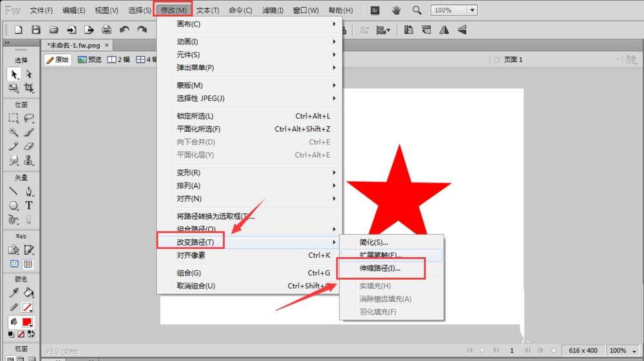The width and height of the screenshot is (644, 361).
Task: Select the Line tool
Action: (13, 191)
